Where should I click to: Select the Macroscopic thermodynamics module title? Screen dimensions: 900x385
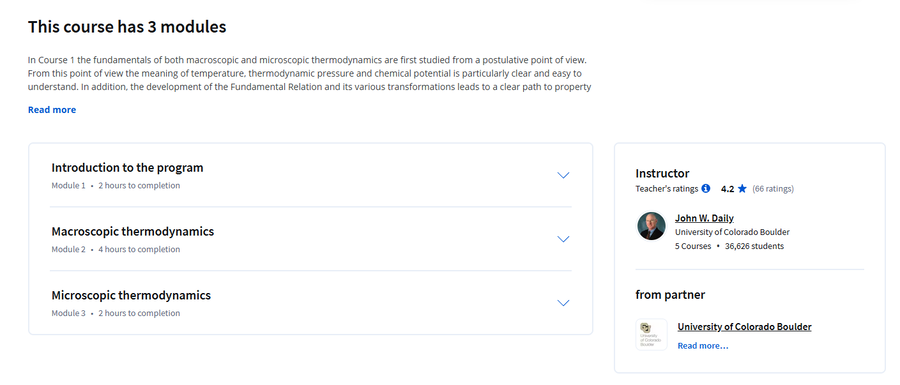pos(133,231)
